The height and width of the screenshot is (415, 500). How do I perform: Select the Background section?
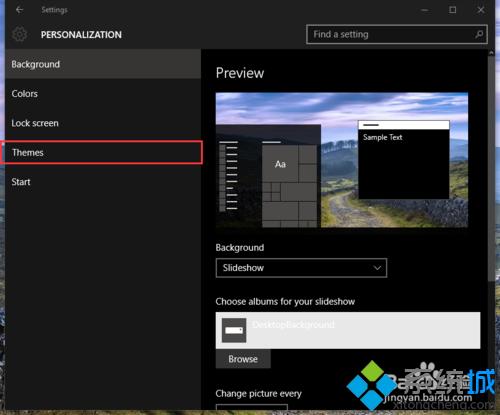click(103, 64)
